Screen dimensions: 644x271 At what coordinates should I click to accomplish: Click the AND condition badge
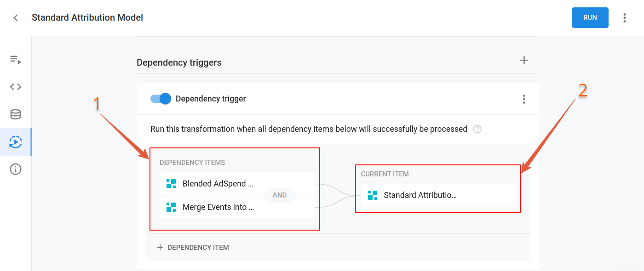tap(280, 195)
